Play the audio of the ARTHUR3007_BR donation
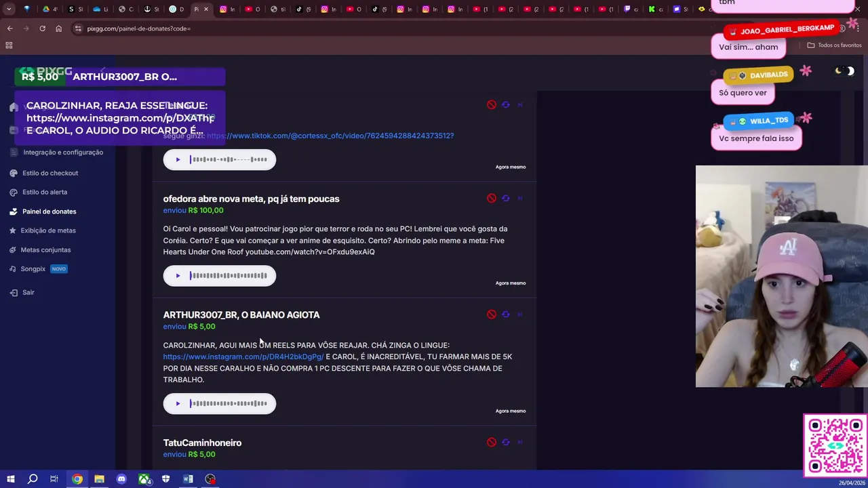 (x=178, y=404)
